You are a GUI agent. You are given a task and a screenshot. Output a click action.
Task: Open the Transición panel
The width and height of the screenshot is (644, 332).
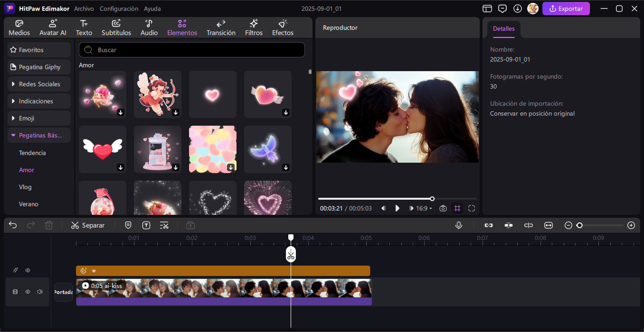[x=220, y=27]
